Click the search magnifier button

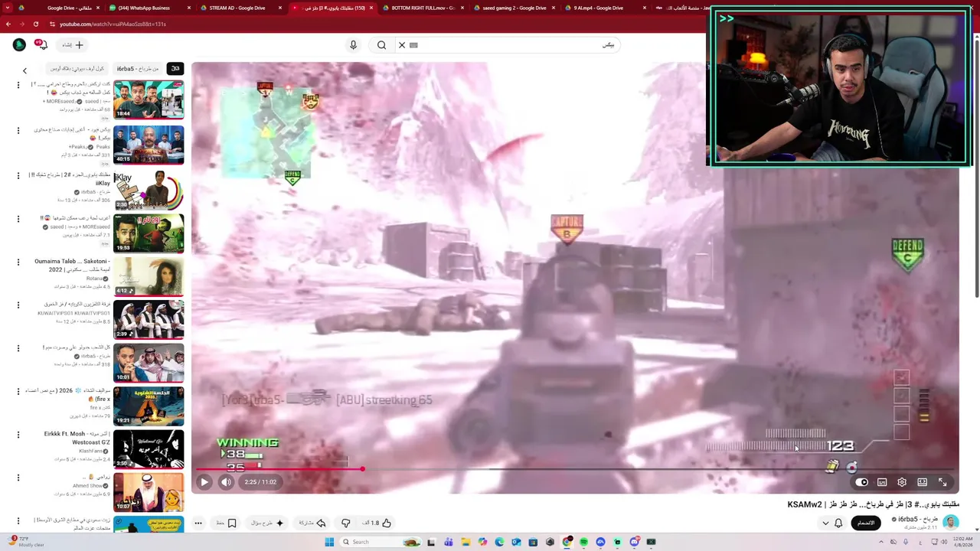(x=381, y=45)
